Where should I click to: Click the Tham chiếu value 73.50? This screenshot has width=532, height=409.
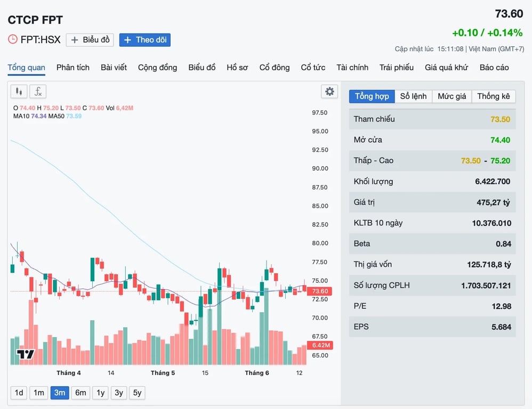(500, 119)
